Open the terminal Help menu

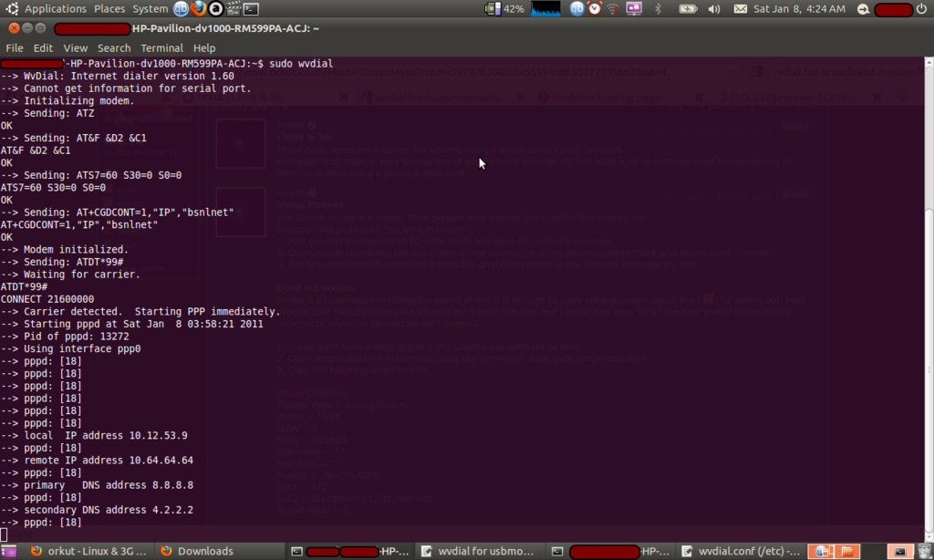pos(204,47)
